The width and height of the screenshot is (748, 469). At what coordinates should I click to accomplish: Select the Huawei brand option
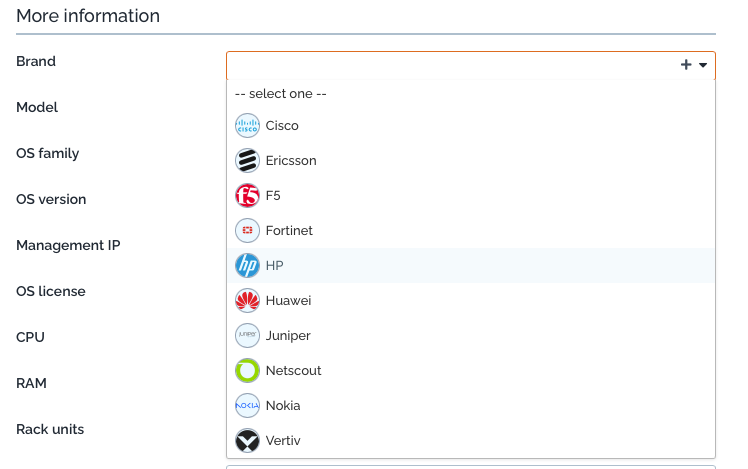pyautogui.click(x=288, y=301)
